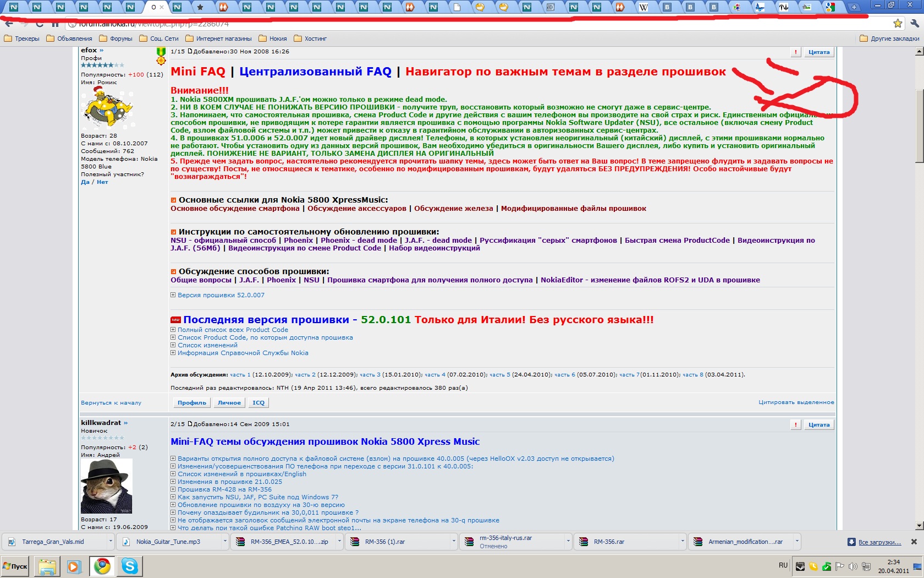
Task: Vote Да for efox as helpful
Action: 85,182
